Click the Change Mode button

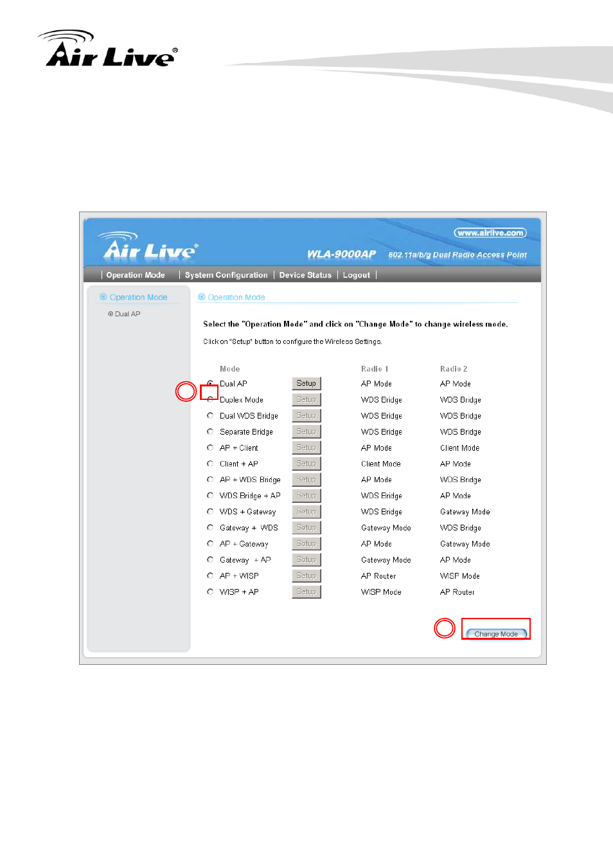496,634
